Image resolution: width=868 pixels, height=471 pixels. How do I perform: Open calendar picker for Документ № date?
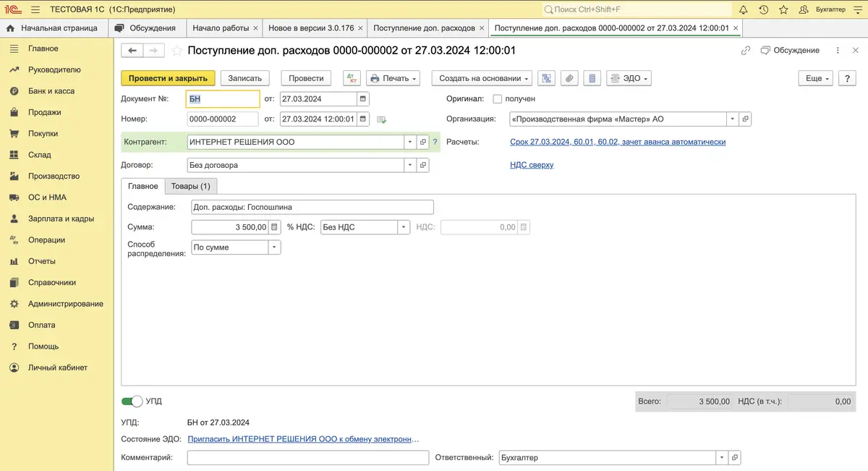(363, 99)
